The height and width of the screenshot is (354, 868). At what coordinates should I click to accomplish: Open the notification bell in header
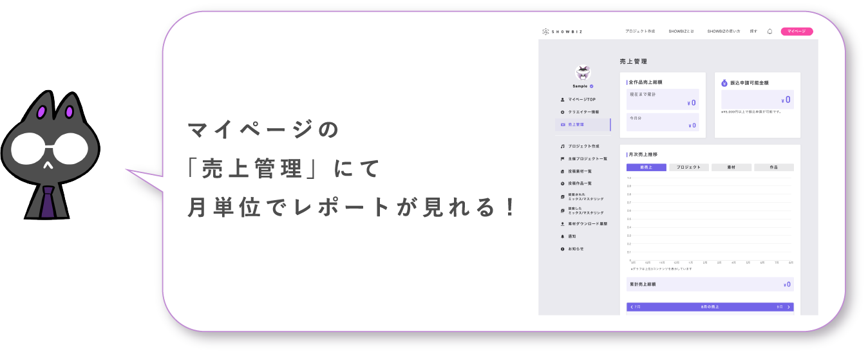769,32
